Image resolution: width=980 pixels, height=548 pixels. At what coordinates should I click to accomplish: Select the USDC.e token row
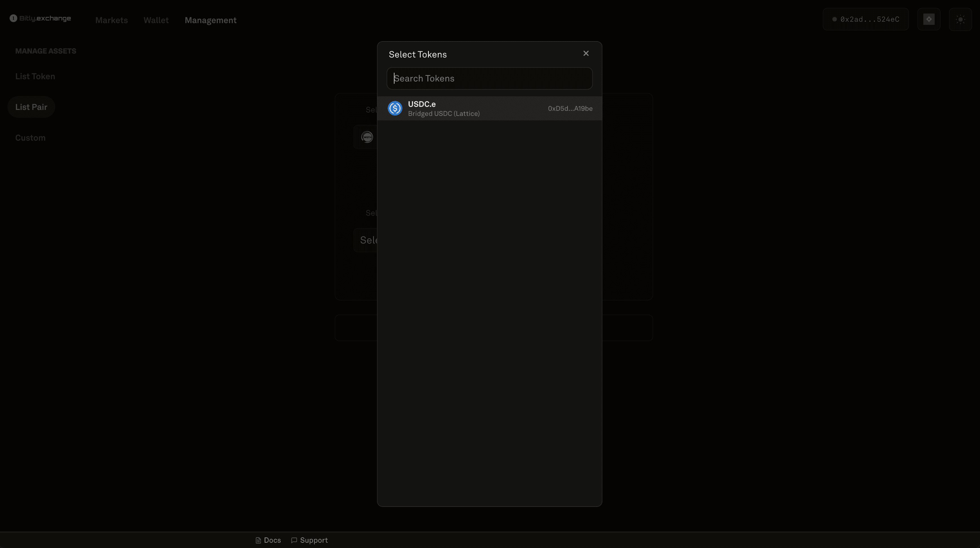click(489, 109)
